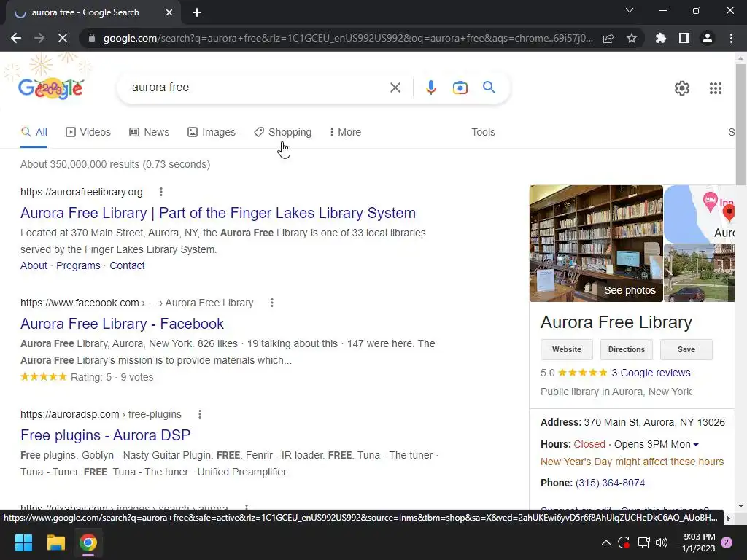Bookmark this page with the star icon

632,38
